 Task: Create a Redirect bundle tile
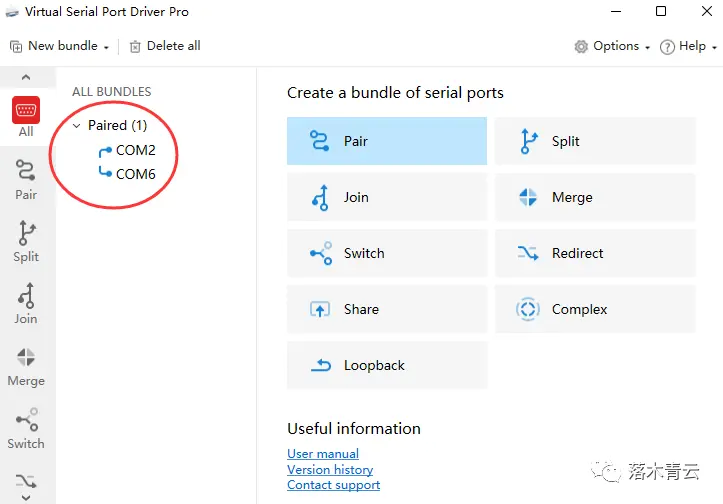coord(595,253)
